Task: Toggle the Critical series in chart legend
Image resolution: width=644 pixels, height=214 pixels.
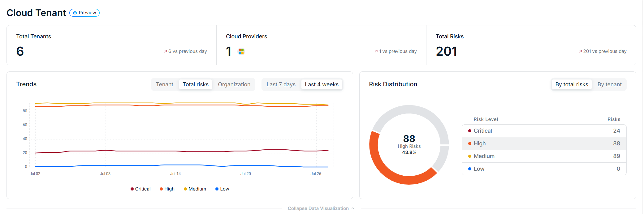Action: [x=140, y=189]
